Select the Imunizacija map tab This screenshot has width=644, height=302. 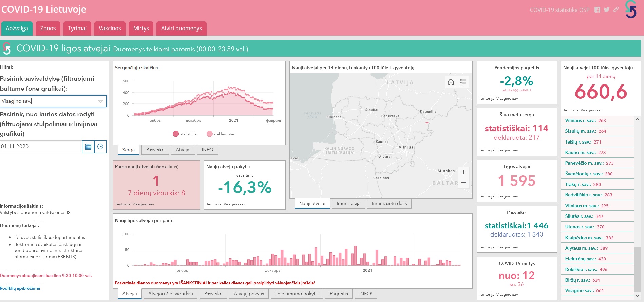click(348, 203)
